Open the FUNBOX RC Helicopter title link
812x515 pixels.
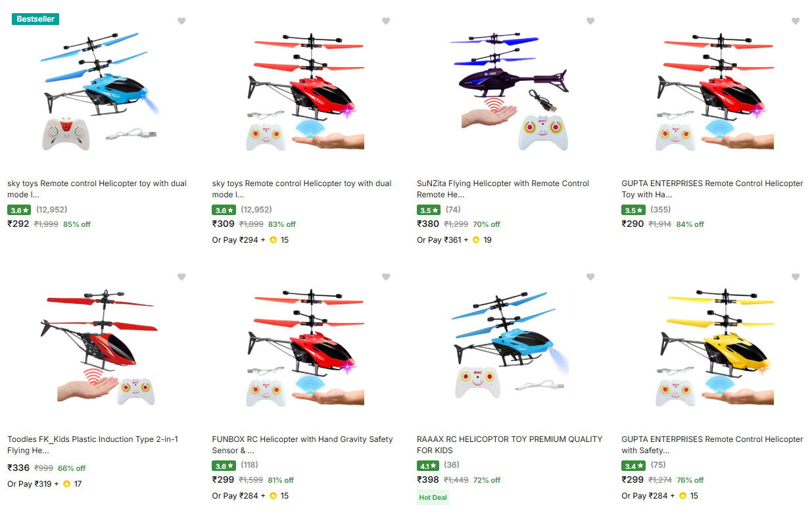tap(302, 445)
